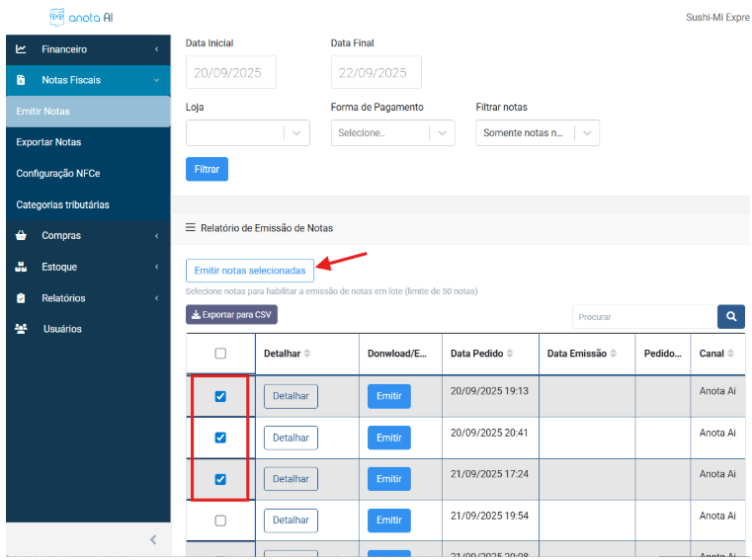Viewport: 752px width, 560px height.
Task: Open the Loja dropdown
Action: [247, 133]
